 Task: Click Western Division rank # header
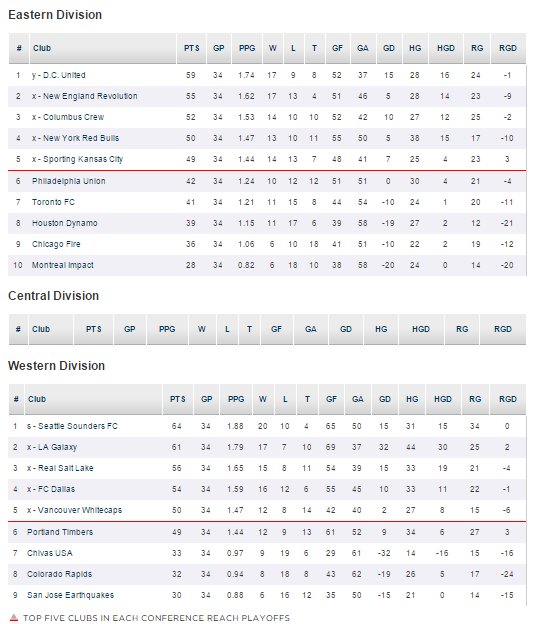click(16, 399)
